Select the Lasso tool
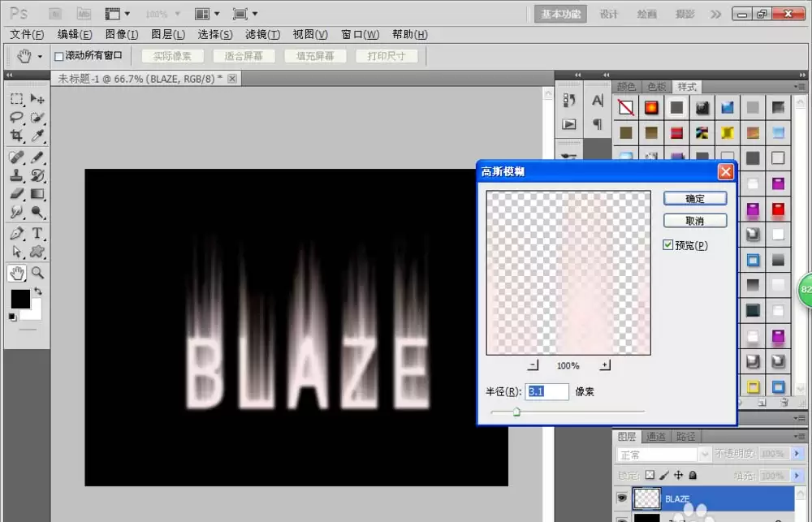 16,118
